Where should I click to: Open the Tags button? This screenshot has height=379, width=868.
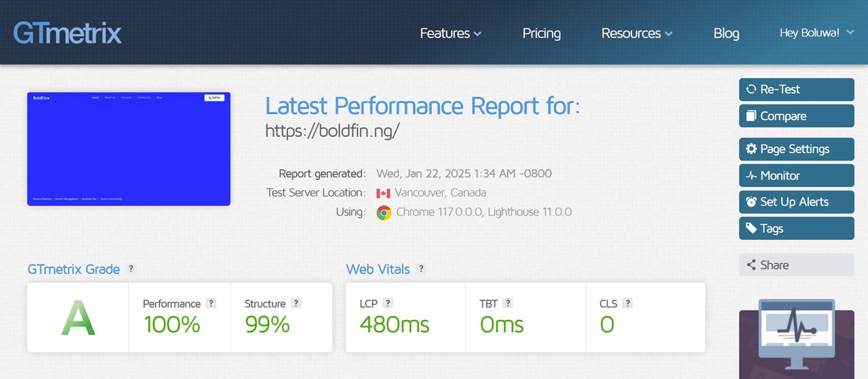tap(797, 228)
